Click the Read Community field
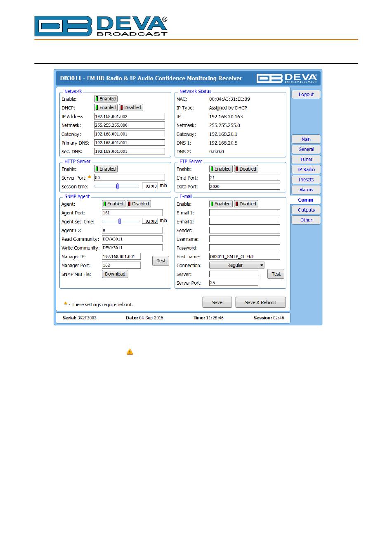Screen dimensions: 392x559 click(x=132, y=239)
